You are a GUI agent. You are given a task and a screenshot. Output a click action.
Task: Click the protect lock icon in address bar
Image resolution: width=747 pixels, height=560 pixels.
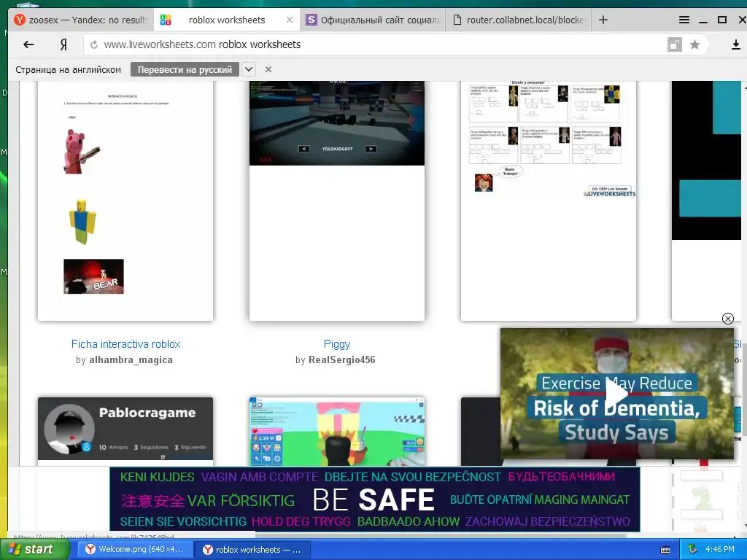[x=674, y=44]
